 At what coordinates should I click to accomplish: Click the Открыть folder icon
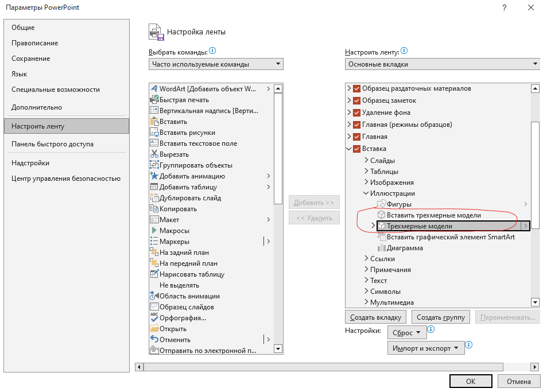pos(154,329)
